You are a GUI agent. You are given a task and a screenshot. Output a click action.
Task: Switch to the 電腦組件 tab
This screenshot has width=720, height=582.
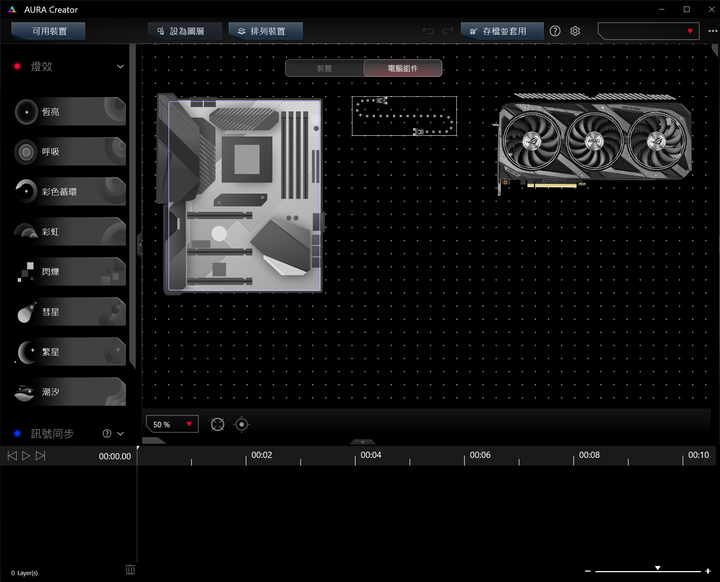coord(403,68)
